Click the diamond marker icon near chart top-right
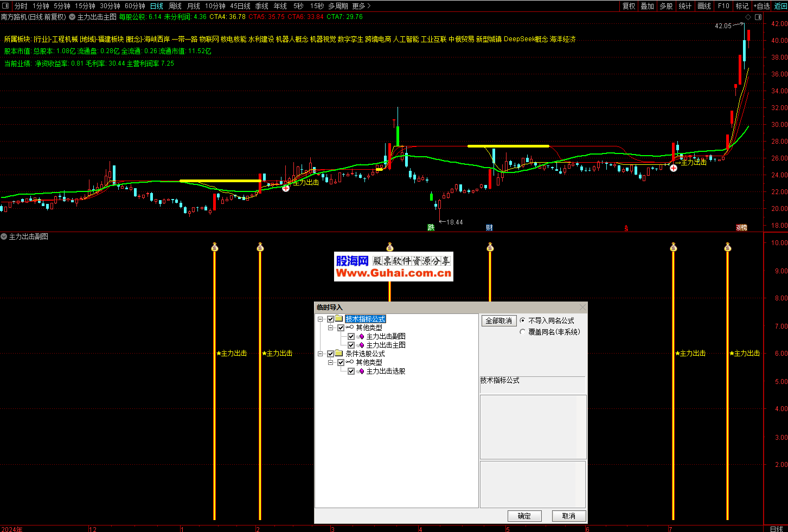The image size is (788, 532). pos(748,17)
